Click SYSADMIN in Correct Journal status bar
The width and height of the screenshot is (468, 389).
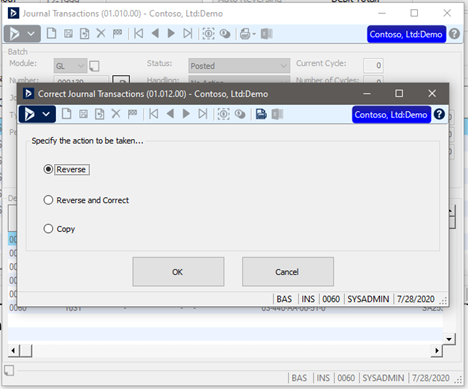[368, 299]
